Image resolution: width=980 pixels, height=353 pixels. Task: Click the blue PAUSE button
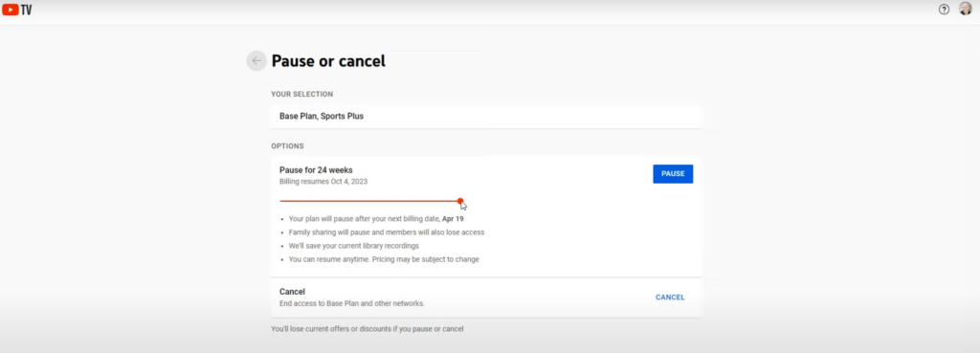pyautogui.click(x=673, y=174)
